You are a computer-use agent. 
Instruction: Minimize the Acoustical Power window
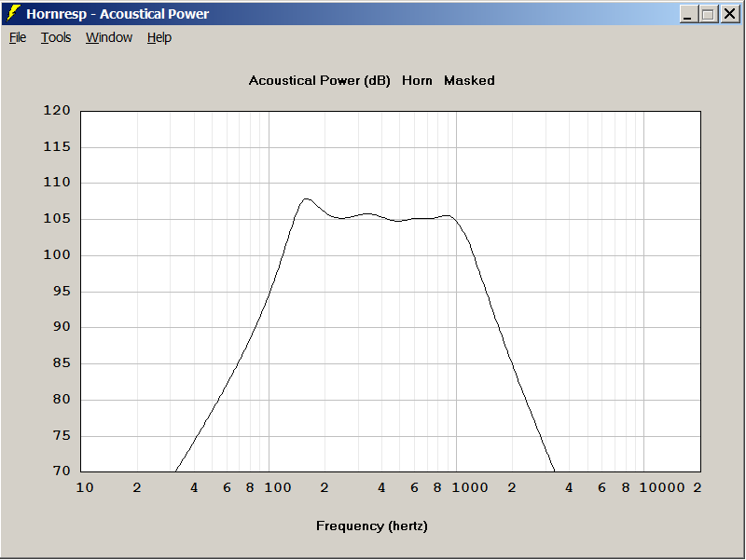pyautogui.click(x=687, y=14)
